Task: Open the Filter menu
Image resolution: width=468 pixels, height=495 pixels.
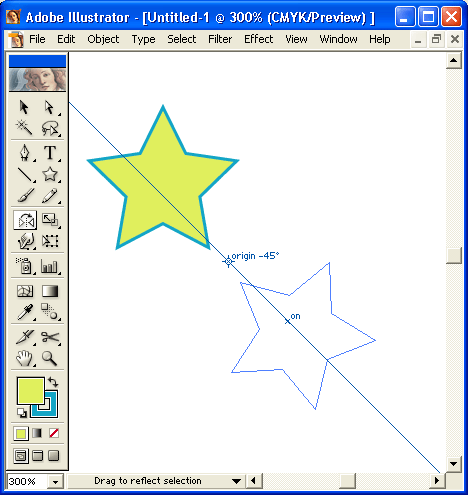Action: (x=220, y=39)
